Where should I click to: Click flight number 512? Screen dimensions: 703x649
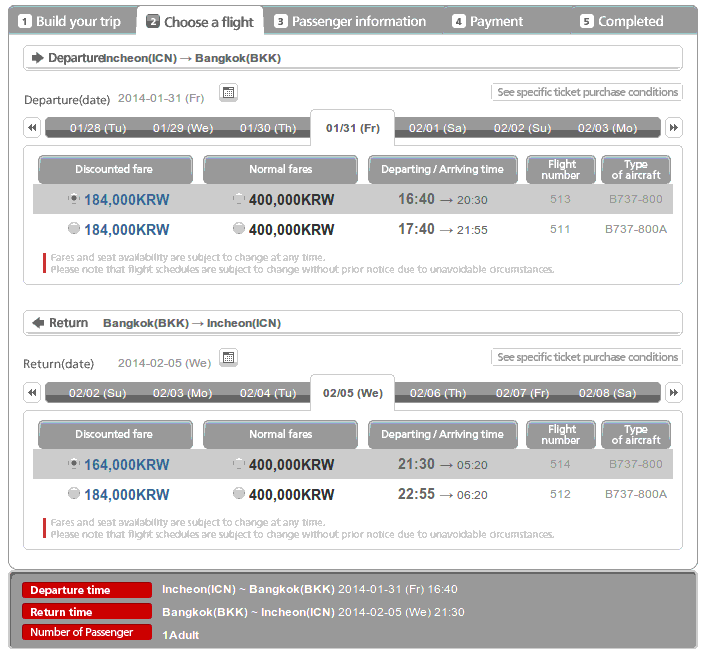pos(560,494)
